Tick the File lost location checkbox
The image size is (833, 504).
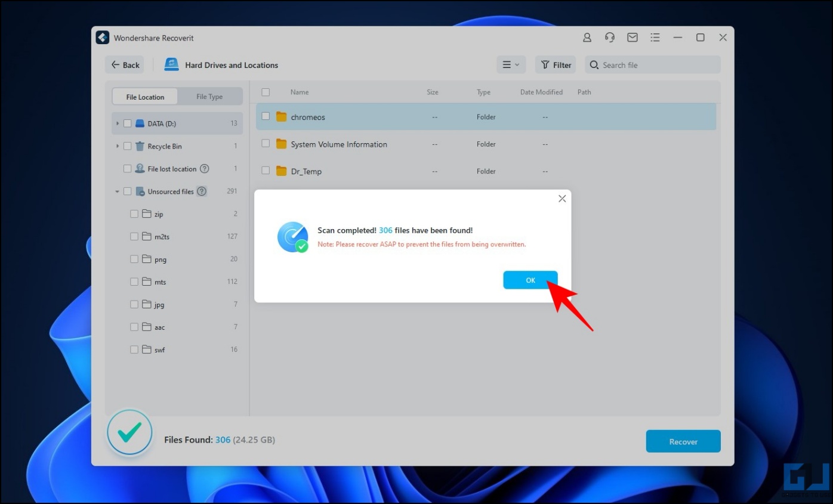(x=127, y=169)
